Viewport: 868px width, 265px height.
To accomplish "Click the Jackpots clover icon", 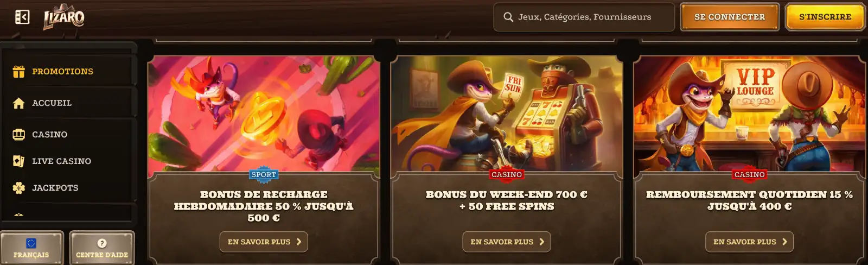I will pos(18,188).
